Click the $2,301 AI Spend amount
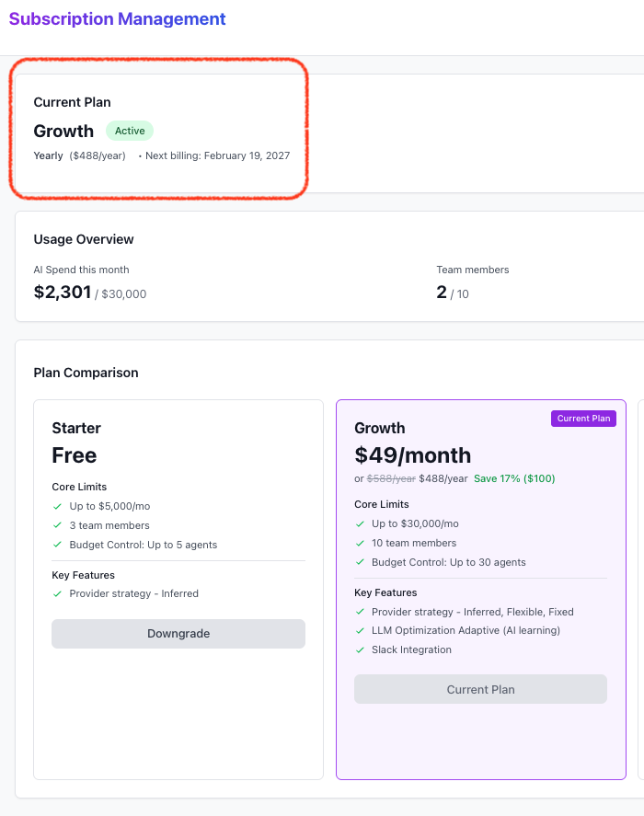 (x=63, y=293)
